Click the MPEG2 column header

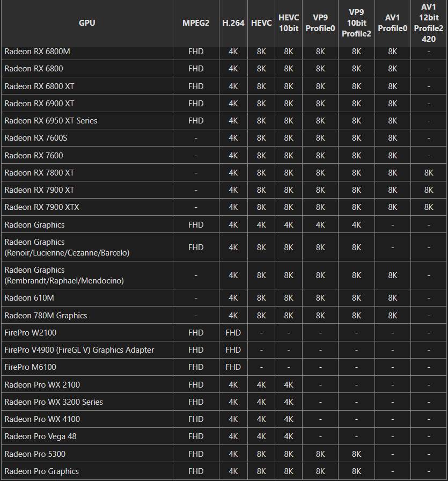pos(196,23)
